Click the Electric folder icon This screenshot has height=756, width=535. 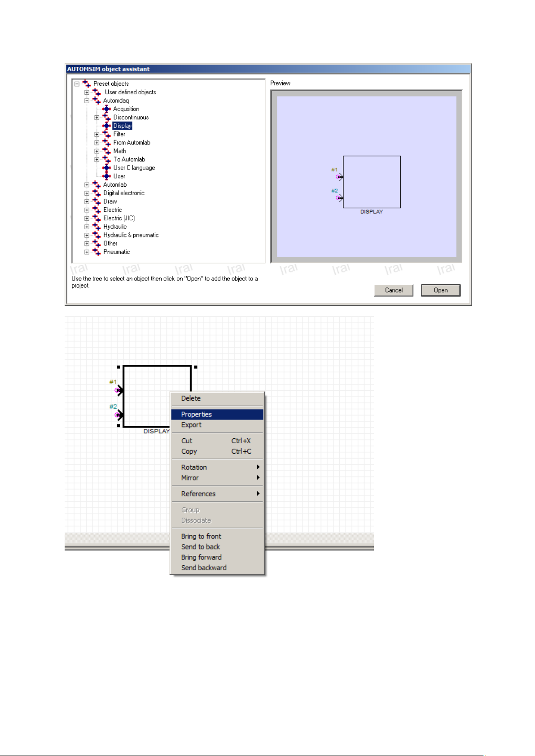click(96, 210)
